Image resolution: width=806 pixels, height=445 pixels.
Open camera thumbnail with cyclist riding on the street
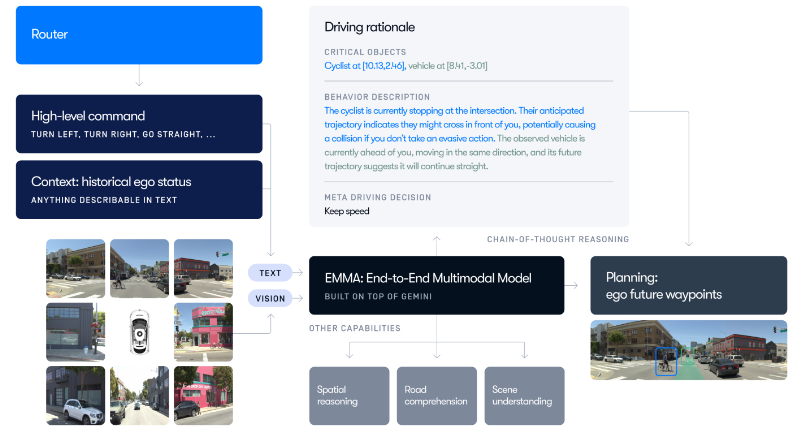[x=139, y=267]
